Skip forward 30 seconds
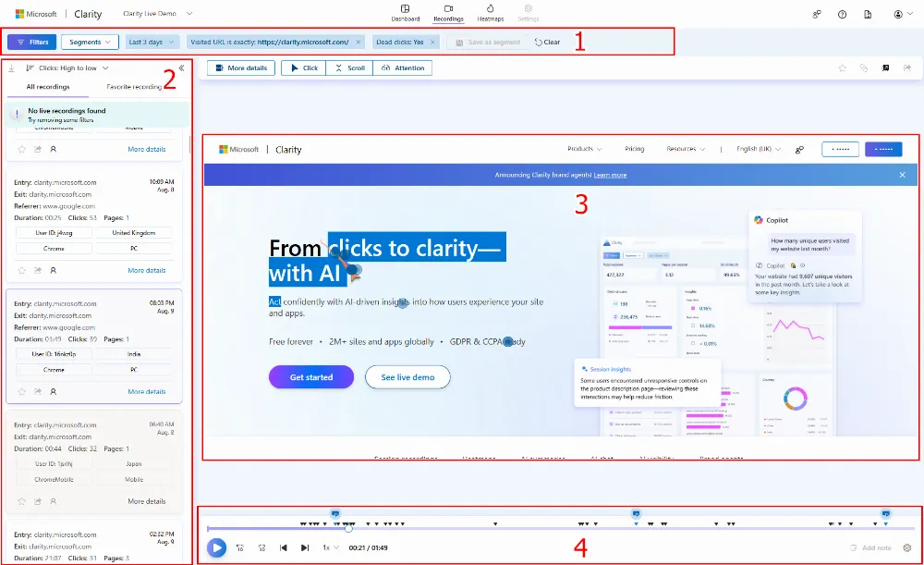The height and width of the screenshot is (565, 924). pyautogui.click(x=261, y=548)
